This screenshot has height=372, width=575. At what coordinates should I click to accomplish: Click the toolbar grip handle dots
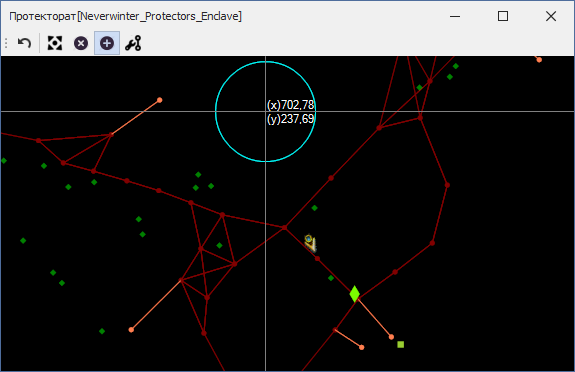(x=6, y=43)
